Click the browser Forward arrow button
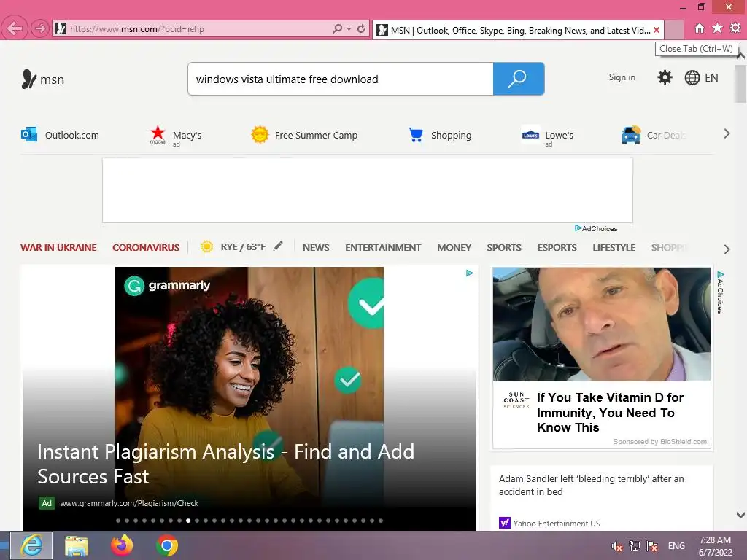747x560 pixels. point(40,28)
